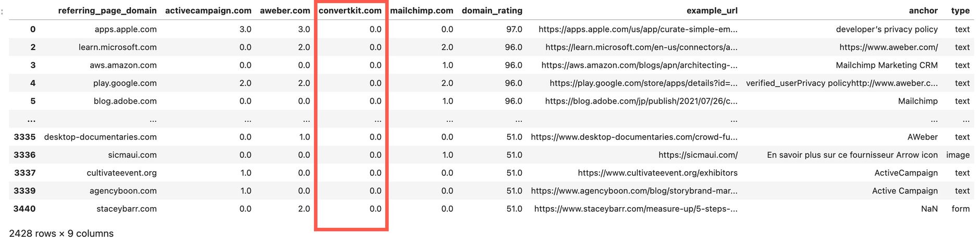
Task: Select the Mailchimp Marketing CRM anchor cell
Action: pyautogui.click(x=887, y=65)
